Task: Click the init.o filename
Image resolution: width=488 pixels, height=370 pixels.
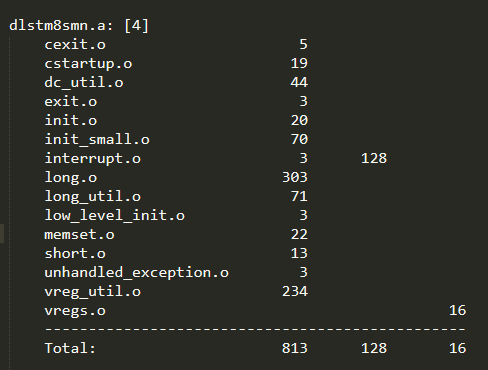Action: click(x=71, y=120)
